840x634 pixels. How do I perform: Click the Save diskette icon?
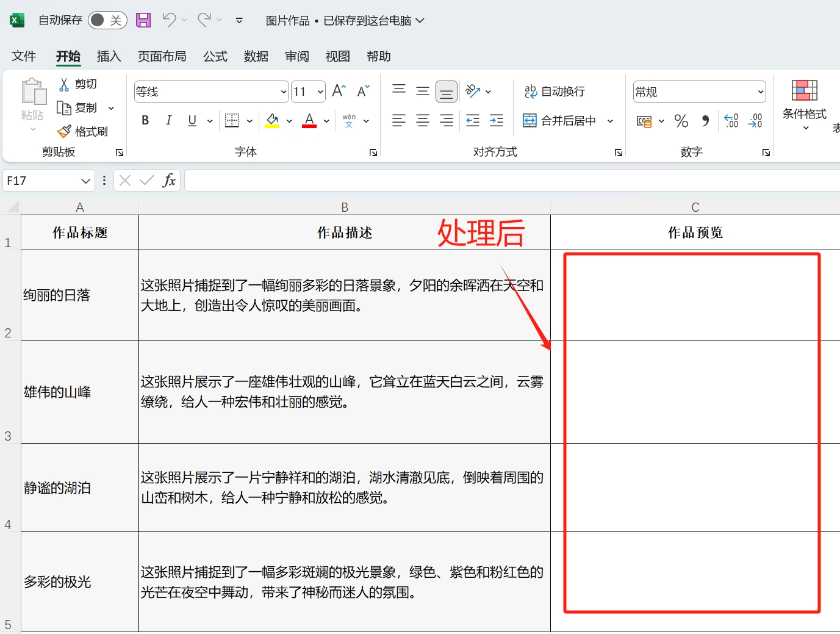143,20
